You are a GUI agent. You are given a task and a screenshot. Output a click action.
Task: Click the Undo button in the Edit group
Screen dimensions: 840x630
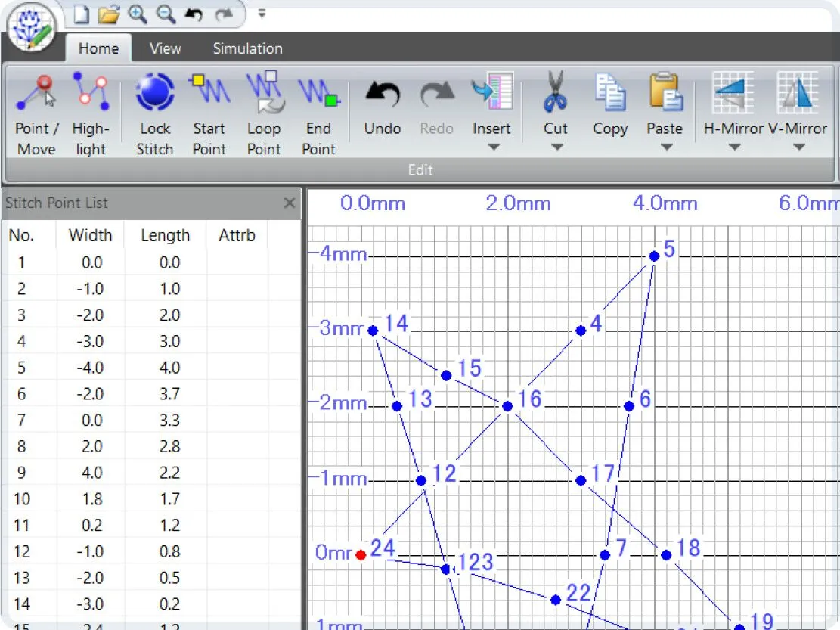point(382,98)
